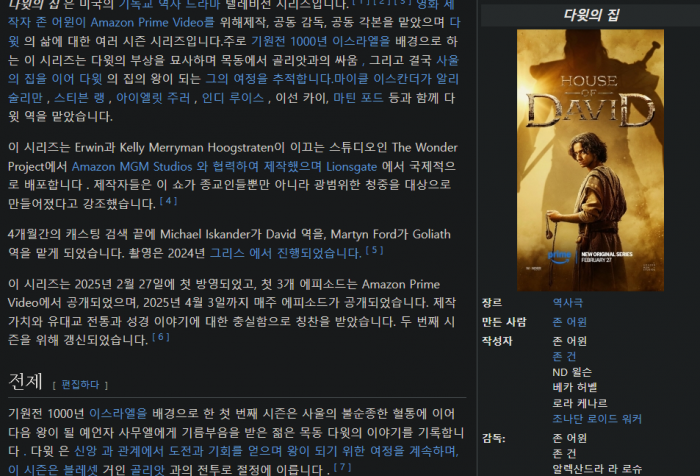Open citation reference [6]
This screenshot has width=700, height=476.
click(161, 337)
